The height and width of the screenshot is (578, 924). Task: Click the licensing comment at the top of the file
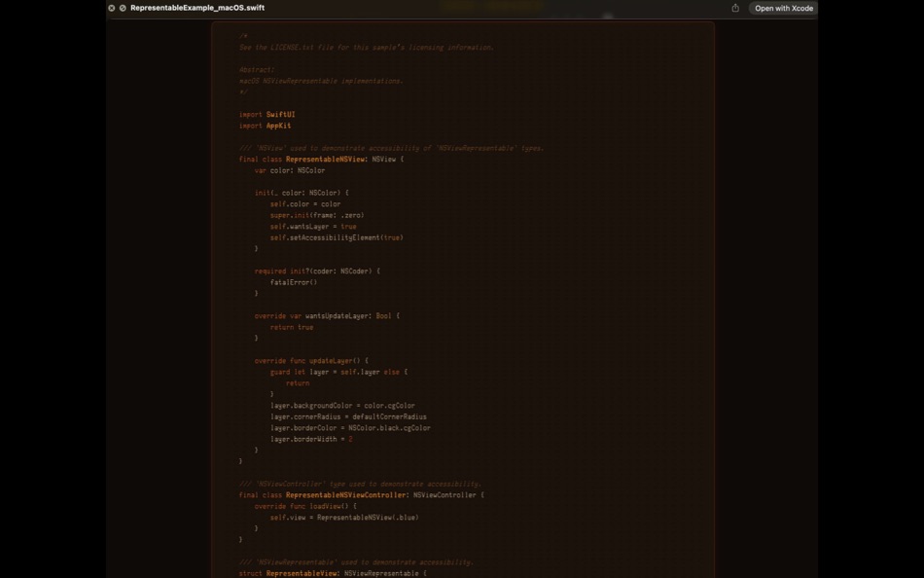[x=368, y=46]
